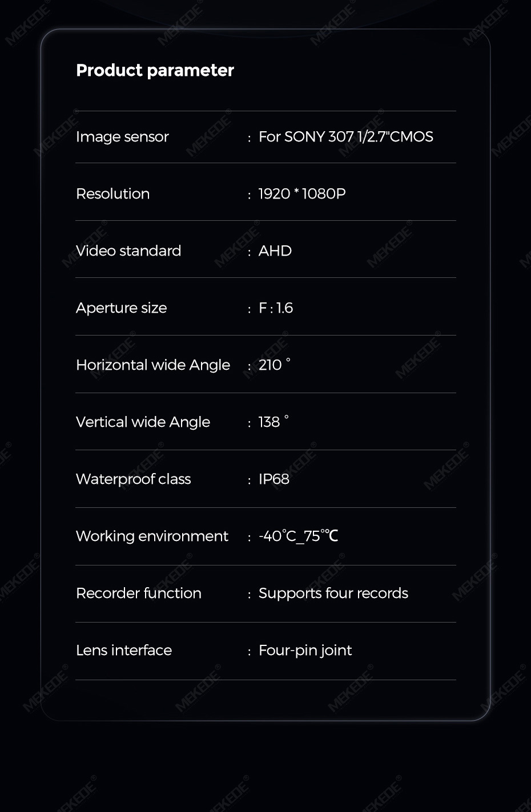
Task: Select the Four-pin joint value
Action: tap(305, 651)
